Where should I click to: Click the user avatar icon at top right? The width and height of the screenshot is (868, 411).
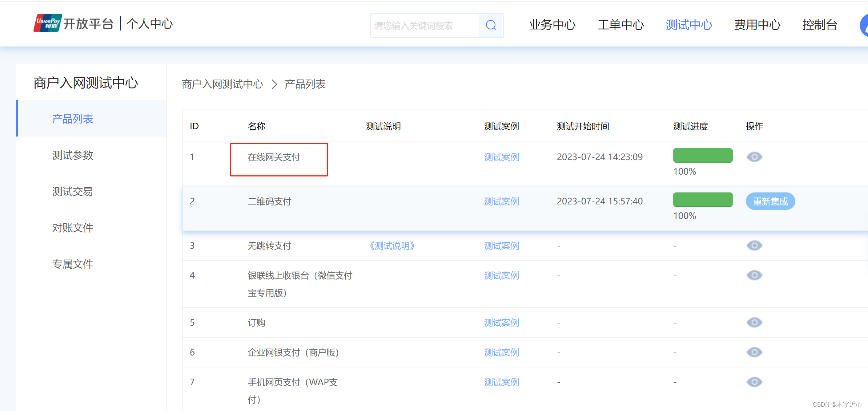coord(864,25)
